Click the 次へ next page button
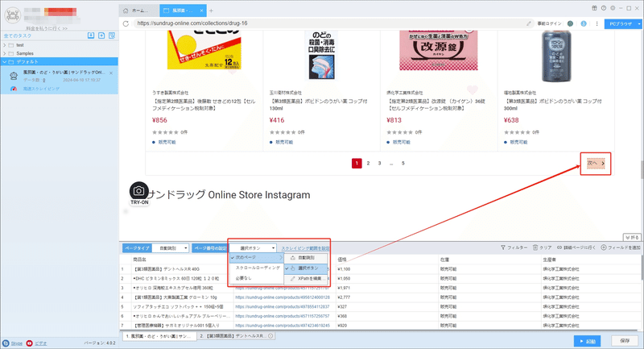Screen dimensions: 644x349 (596, 163)
